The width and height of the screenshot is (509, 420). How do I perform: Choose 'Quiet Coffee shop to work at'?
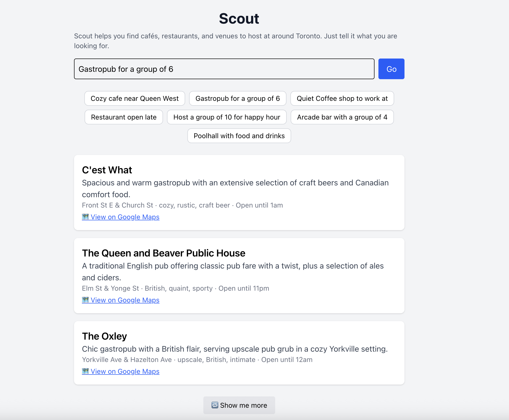click(x=342, y=98)
